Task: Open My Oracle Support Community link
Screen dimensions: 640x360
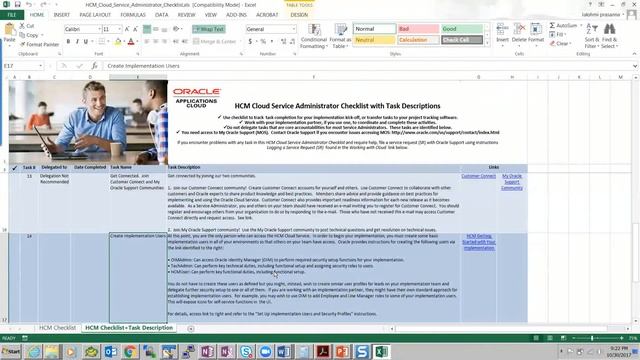Action: pos(512,182)
